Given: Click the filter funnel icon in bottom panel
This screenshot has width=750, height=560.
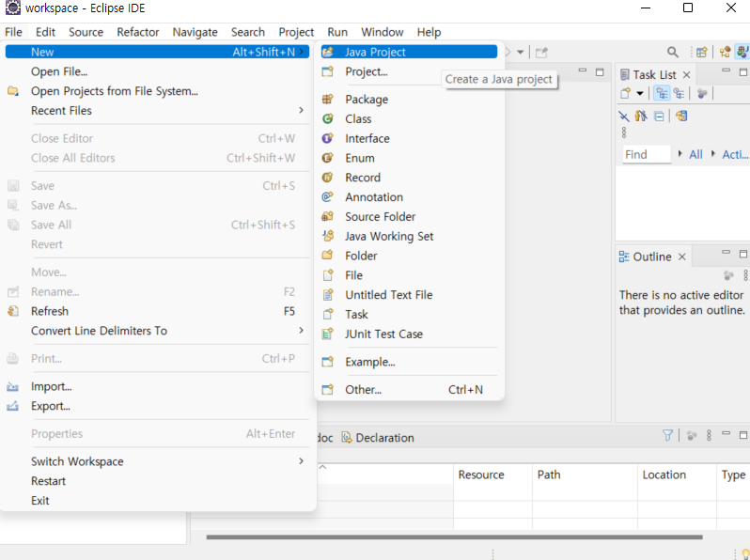Looking at the screenshot, I should [x=667, y=435].
